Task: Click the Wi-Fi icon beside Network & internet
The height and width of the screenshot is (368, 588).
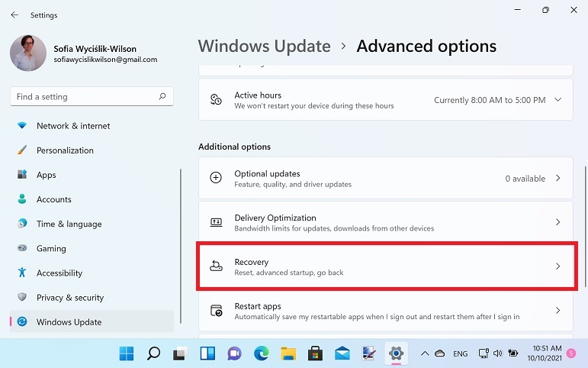Action: 22,125
